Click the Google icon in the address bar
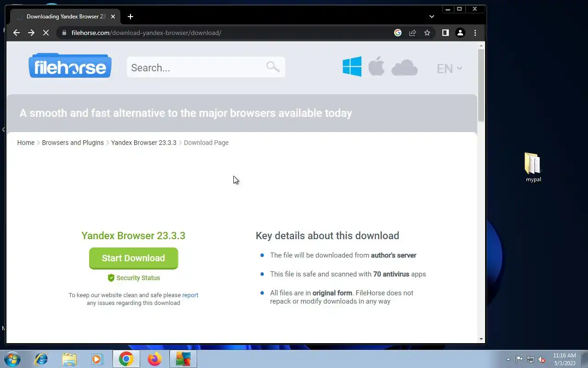 (x=398, y=33)
